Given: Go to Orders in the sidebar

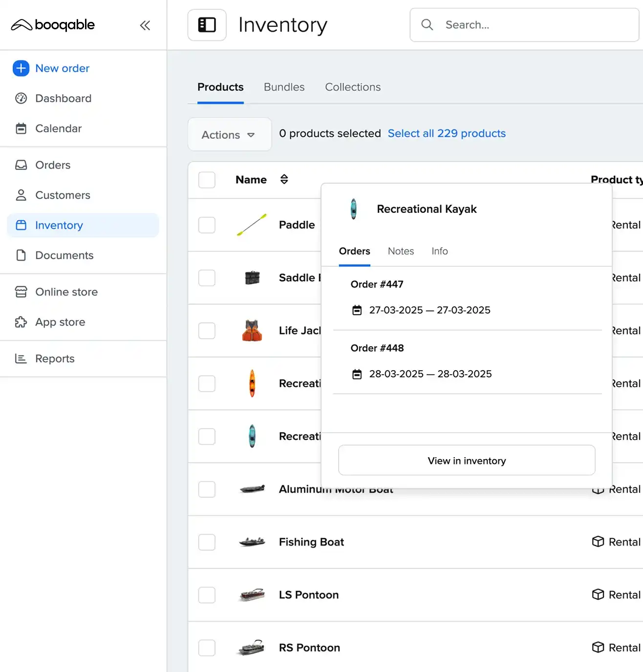Looking at the screenshot, I should (x=53, y=165).
